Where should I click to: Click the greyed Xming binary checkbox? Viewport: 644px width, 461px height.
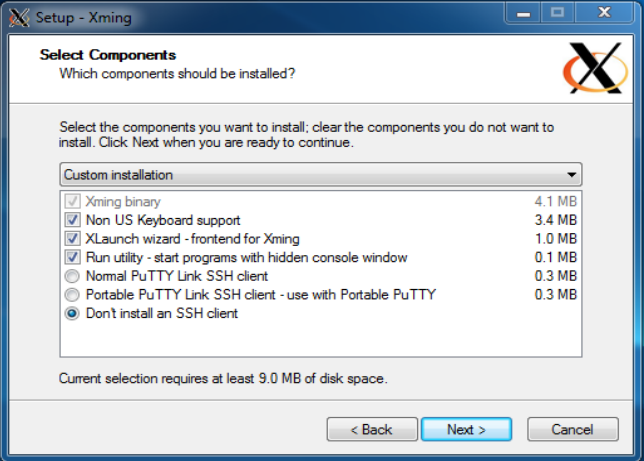72,201
